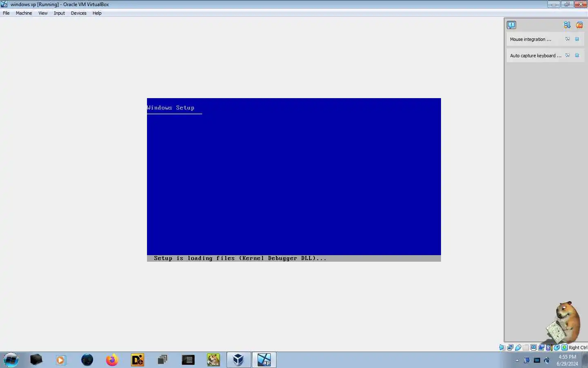Select the Auto capture keyboard notification text
588x368 pixels.
pos(535,56)
